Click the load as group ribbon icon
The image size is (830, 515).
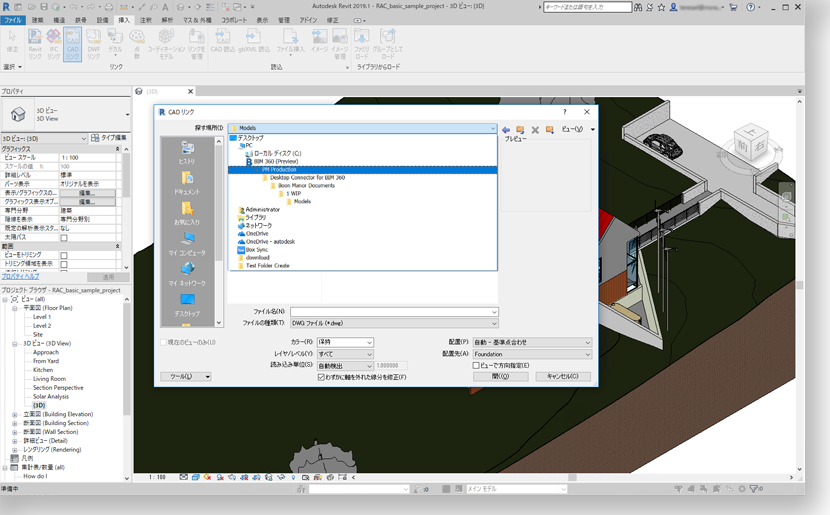click(x=387, y=44)
